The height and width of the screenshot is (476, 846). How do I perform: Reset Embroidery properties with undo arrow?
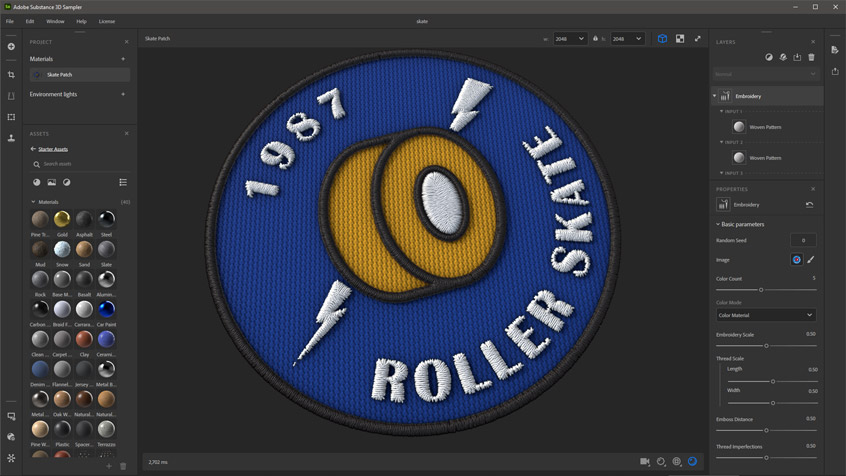pos(809,205)
